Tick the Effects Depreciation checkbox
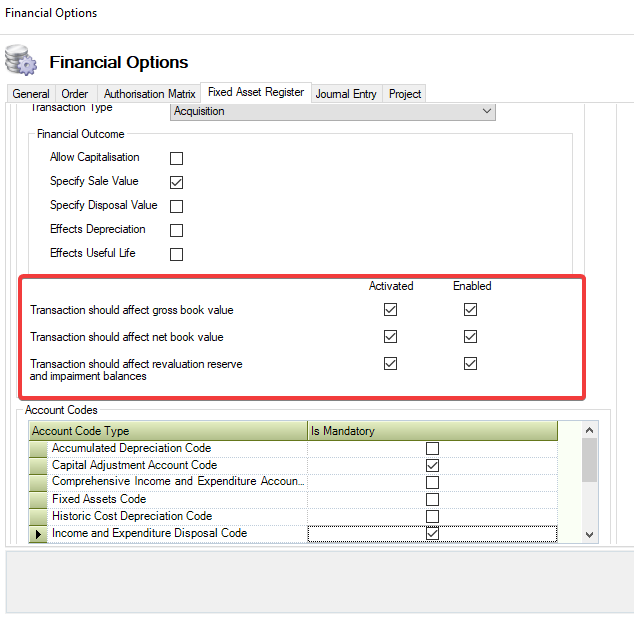Screen dimensions: 634x617 click(x=177, y=230)
